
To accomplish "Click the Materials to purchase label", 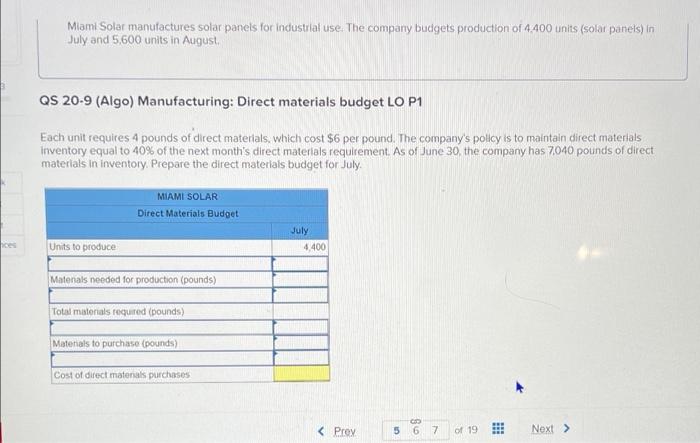I will [x=115, y=343].
